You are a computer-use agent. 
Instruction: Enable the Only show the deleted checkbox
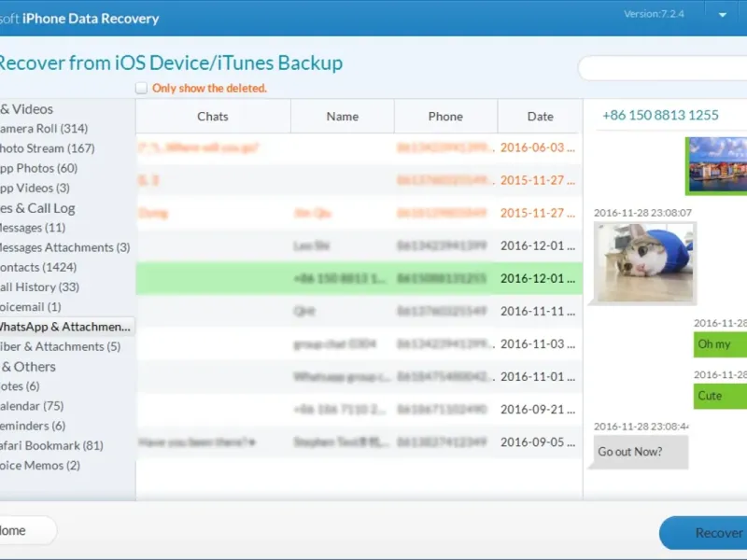pos(141,88)
